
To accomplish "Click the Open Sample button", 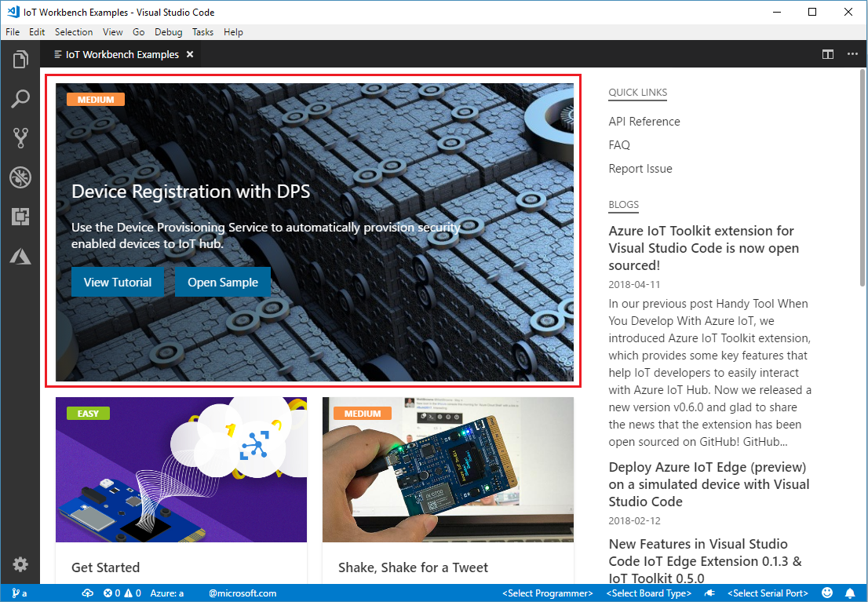I will click(223, 282).
